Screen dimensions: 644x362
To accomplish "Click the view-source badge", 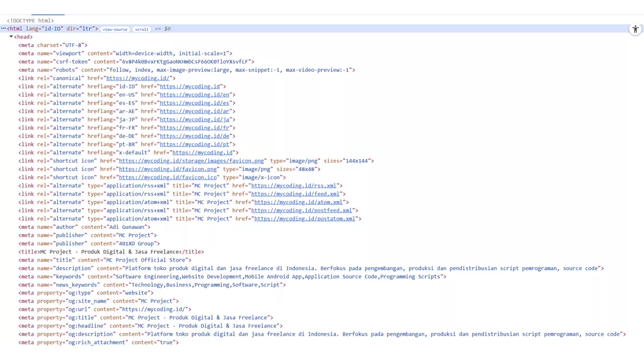I will coord(115,29).
